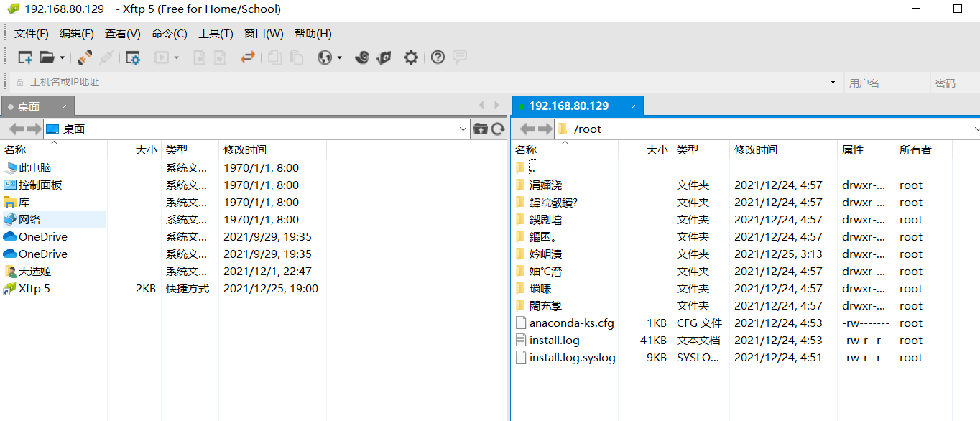Select Xftp 5 shortcut in local list
The image size is (980, 421).
(34, 288)
